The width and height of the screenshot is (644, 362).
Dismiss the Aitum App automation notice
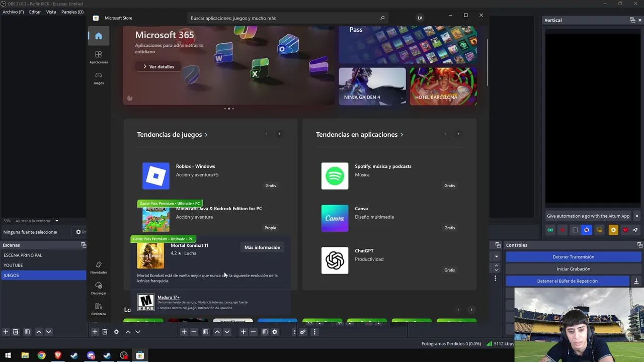636,216
